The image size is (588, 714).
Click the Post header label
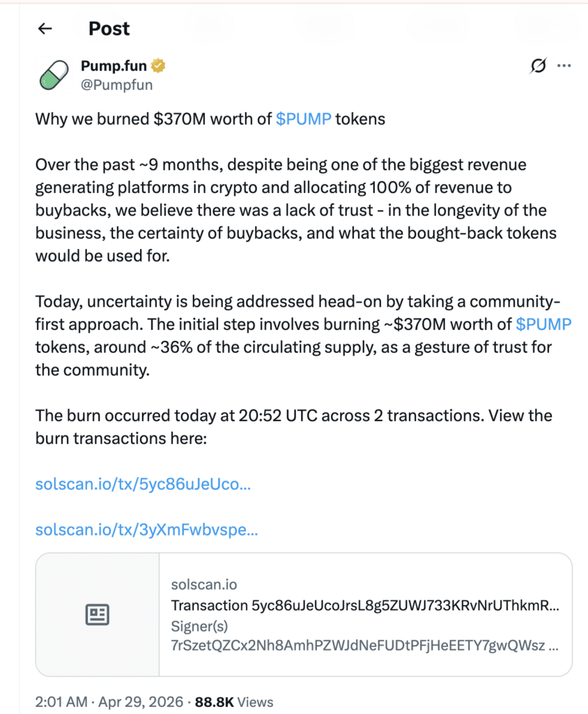tap(108, 29)
